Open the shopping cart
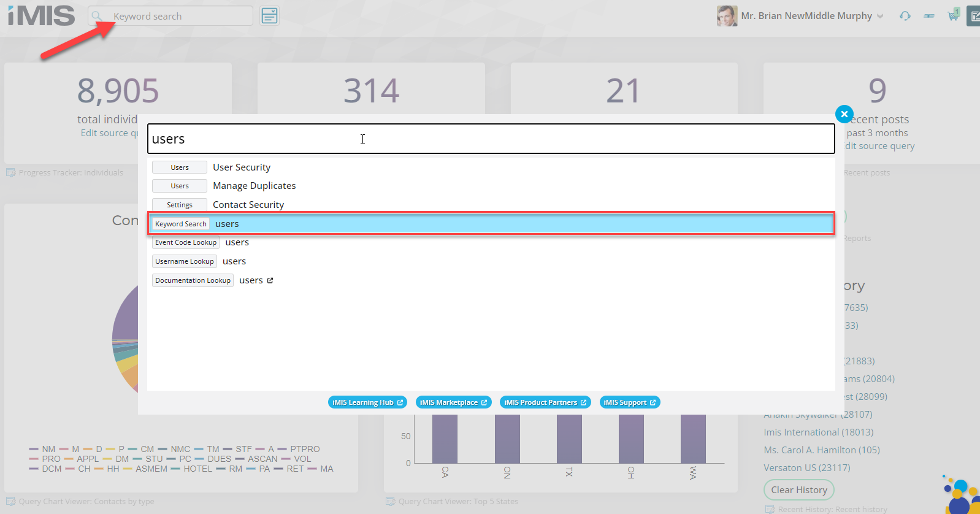This screenshot has height=514, width=980. 953,15
